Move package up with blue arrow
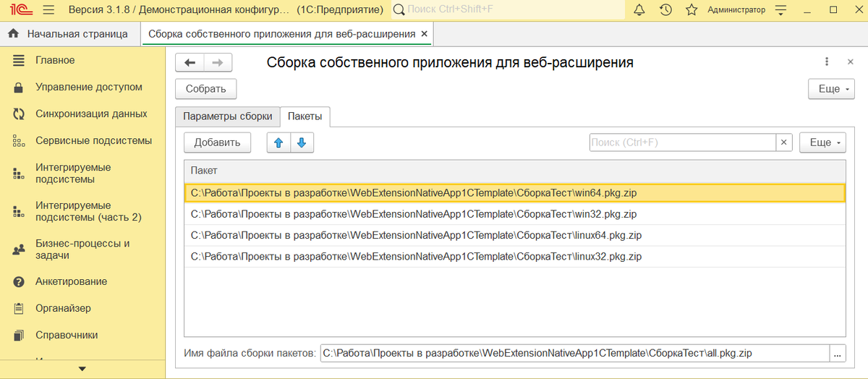868x379 pixels. 278,142
